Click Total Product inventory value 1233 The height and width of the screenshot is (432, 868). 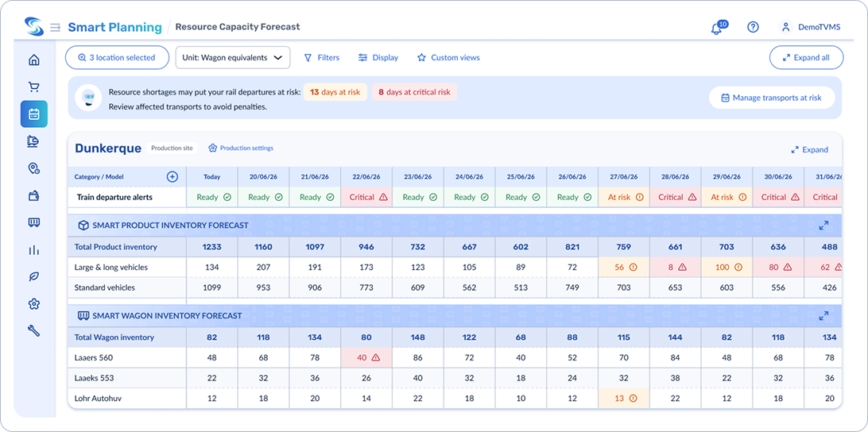[212, 247]
